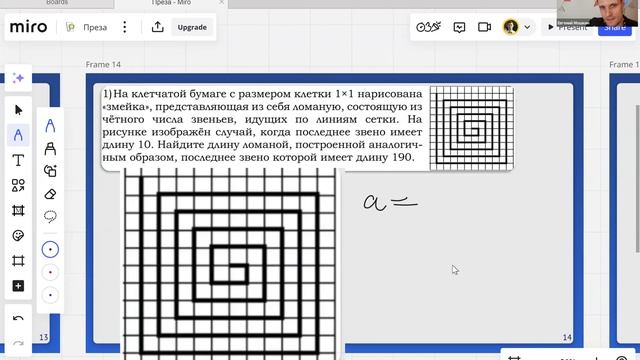Open more apps plus icon
Screen dimensions: 640x360
[x=18, y=286]
